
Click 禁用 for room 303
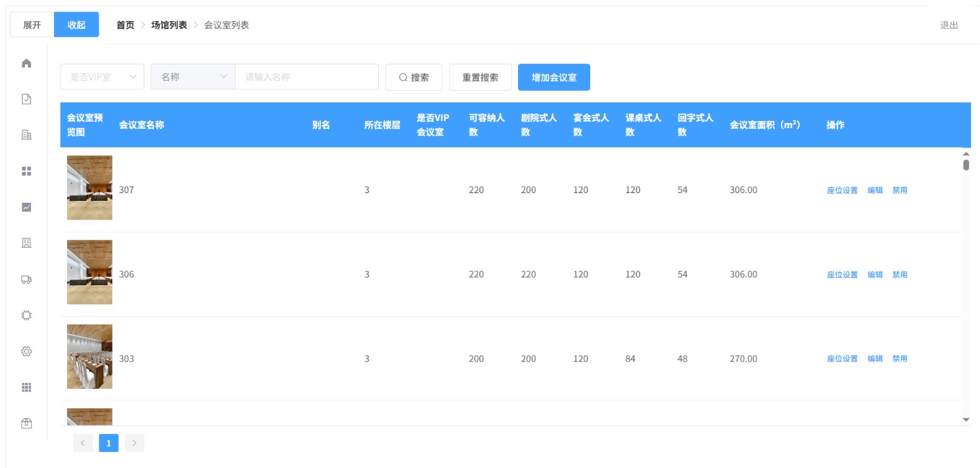coord(899,359)
